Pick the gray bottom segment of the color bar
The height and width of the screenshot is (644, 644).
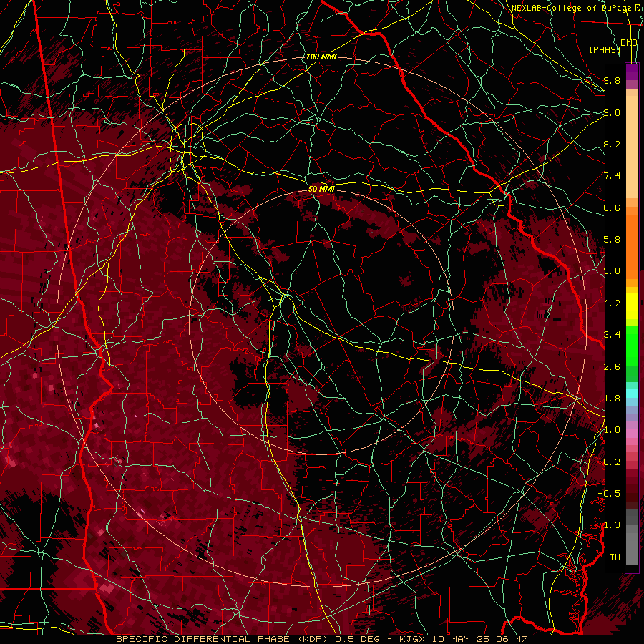[632, 545]
